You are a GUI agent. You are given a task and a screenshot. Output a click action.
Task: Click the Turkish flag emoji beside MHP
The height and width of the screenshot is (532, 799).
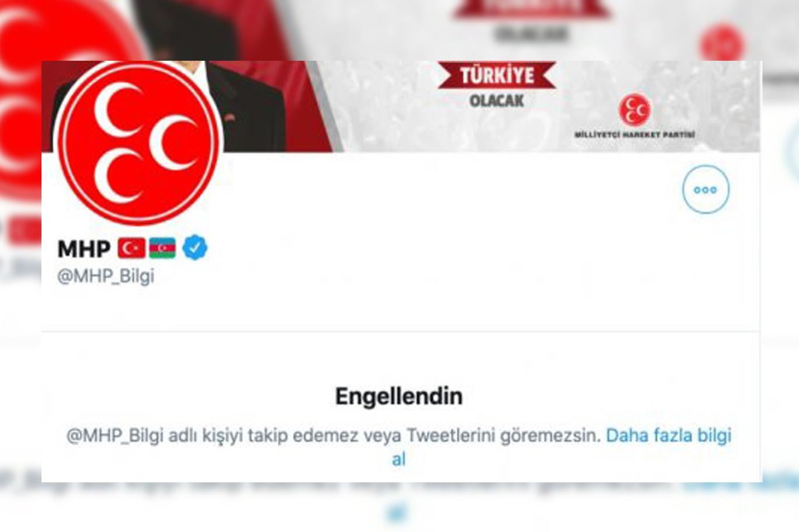[131, 248]
